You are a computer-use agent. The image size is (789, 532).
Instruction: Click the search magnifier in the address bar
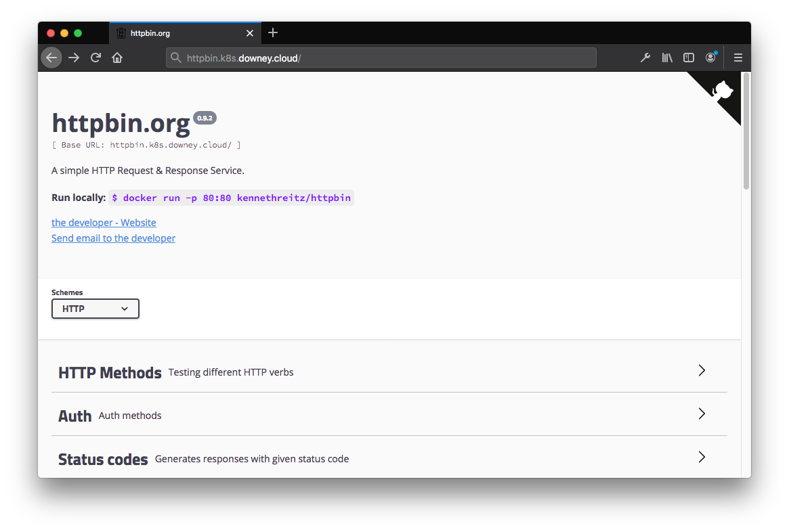point(175,58)
